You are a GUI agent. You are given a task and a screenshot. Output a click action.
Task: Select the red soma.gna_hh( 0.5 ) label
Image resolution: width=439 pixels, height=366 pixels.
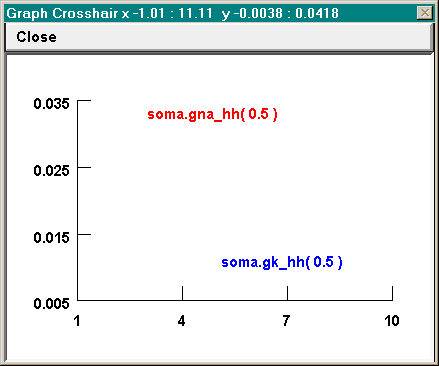tap(212, 115)
